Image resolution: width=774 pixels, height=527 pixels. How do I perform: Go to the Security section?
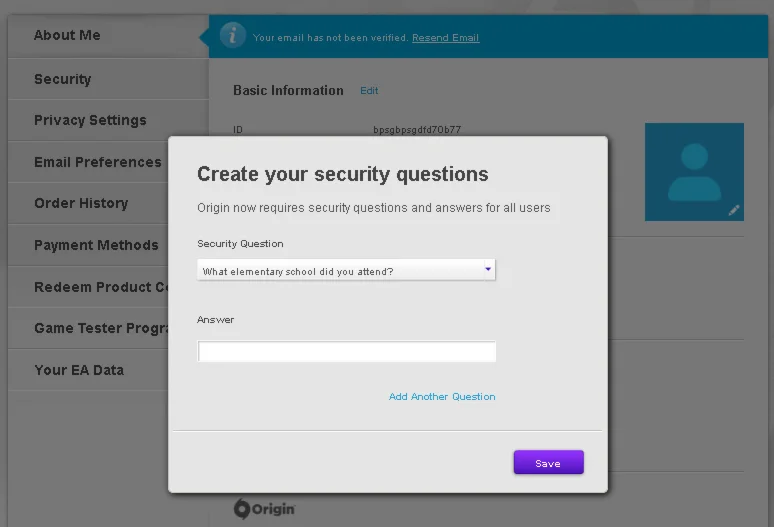[x=62, y=79]
